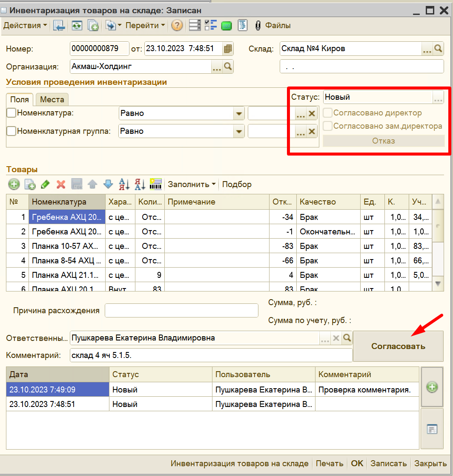Click the calendar icon next to date
Screen dimensions: 453x476
(228, 49)
